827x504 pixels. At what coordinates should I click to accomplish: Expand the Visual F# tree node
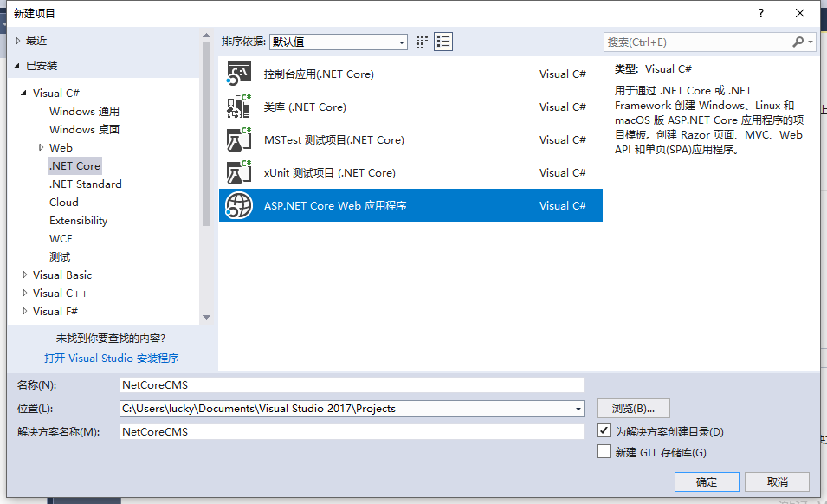click(x=24, y=311)
